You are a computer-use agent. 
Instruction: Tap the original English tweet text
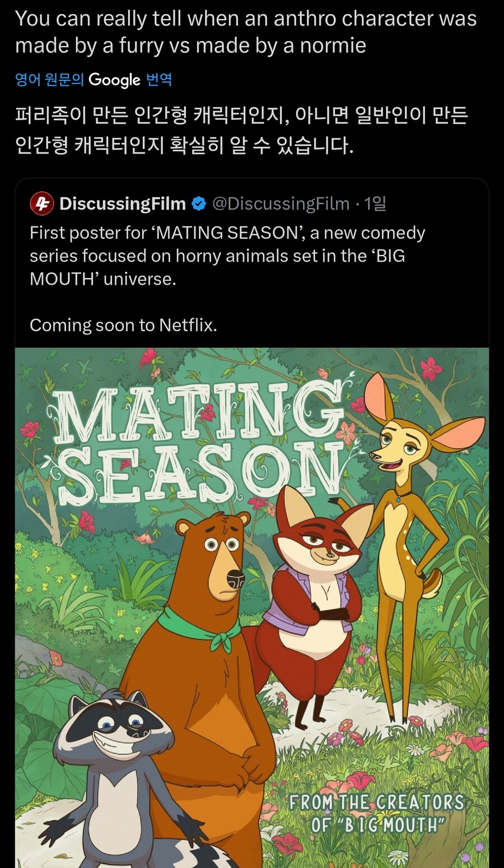click(x=246, y=32)
